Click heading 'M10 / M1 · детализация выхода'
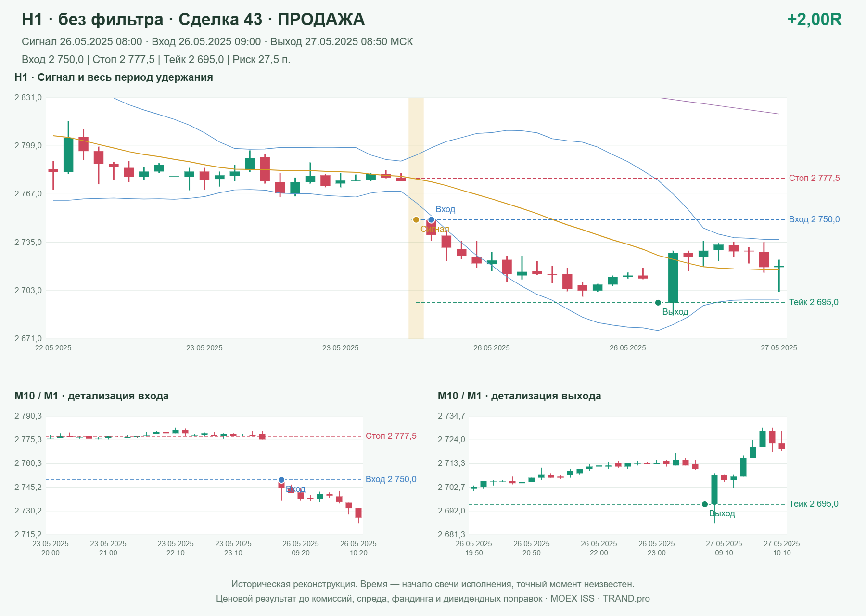Viewport: 866px width, 616px height. pyautogui.click(x=519, y=396)
